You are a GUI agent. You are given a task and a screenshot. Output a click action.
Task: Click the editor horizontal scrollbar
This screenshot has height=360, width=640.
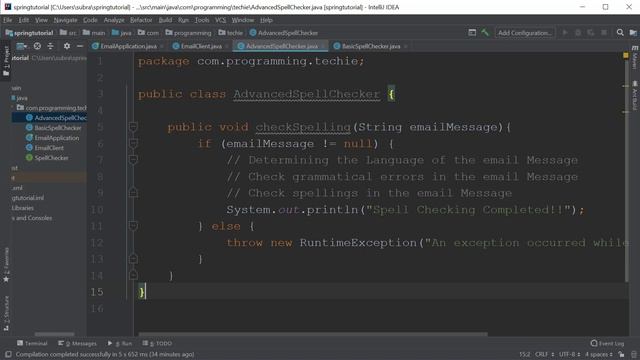[313, 334]
